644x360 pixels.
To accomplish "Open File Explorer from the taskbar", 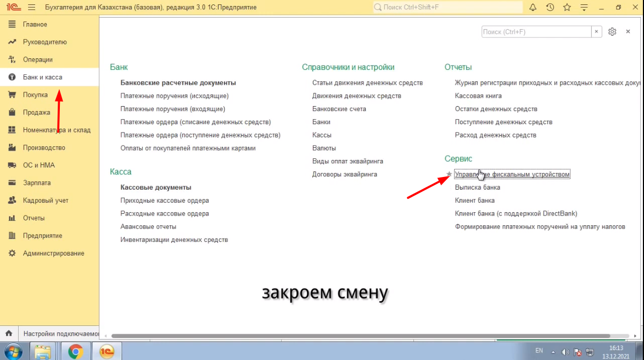I will coord(43,352).
